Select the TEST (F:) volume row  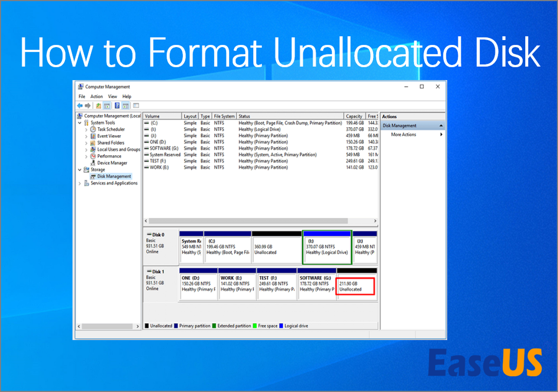[260, 161]
